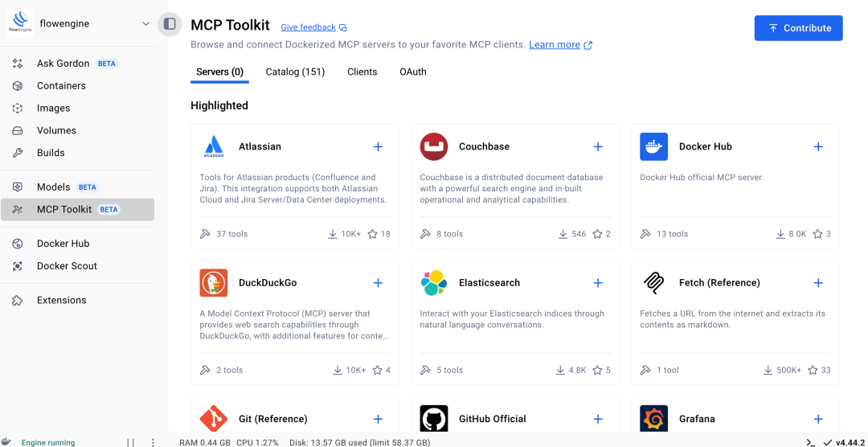The width and height of the screenshot is (868, 447).
Task: Open Ask Gordon in the sidebar
Action: click(x=77, y=64)
